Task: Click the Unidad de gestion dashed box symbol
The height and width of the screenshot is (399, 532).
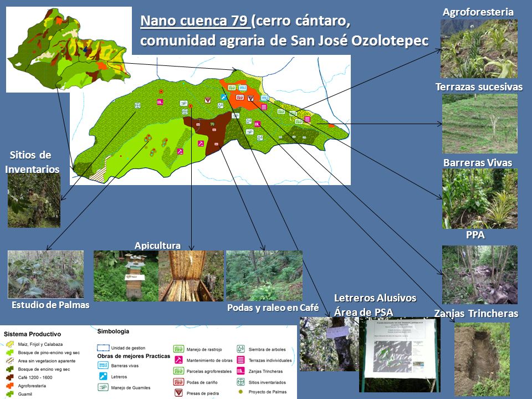Action: (103, 348)
